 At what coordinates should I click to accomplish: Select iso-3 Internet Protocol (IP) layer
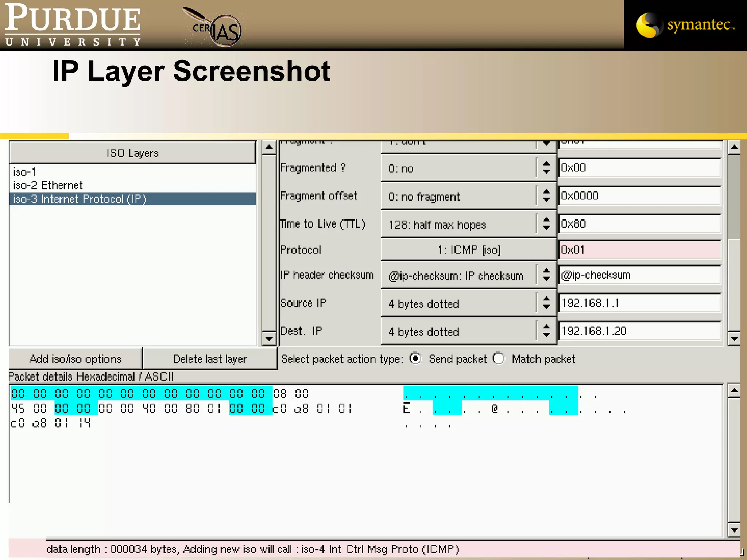click(132, 199)
